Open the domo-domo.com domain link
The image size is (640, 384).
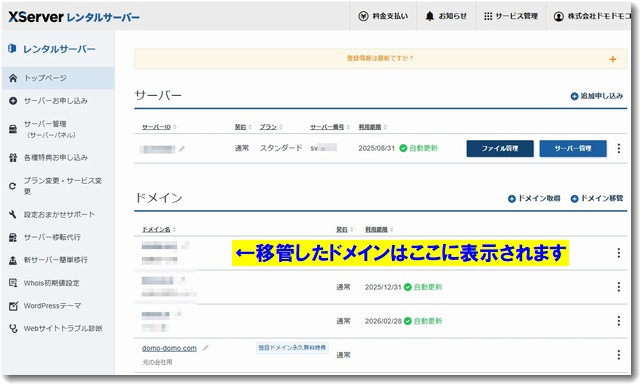click(169, 348)
